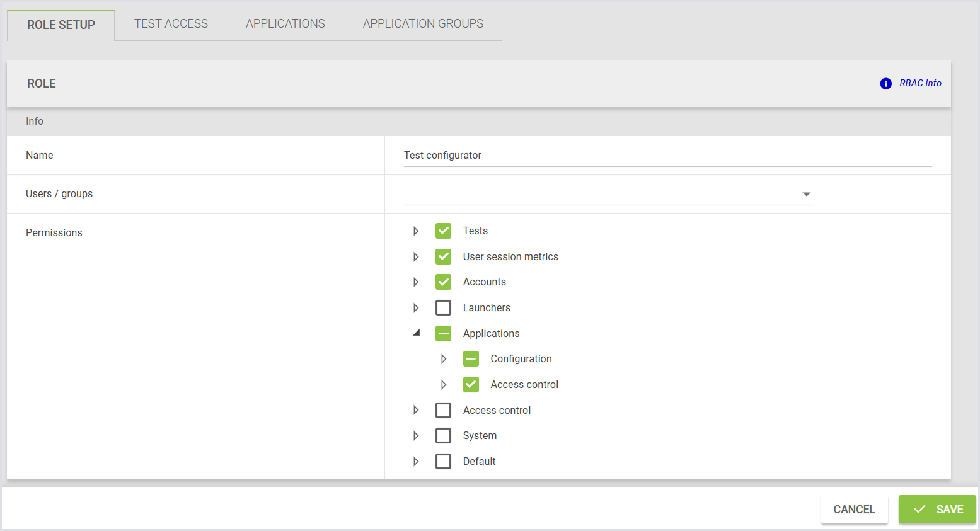Uncheck User session metrics permission
This screenshot has height=531, width=980.
click(x=443, y=257)
